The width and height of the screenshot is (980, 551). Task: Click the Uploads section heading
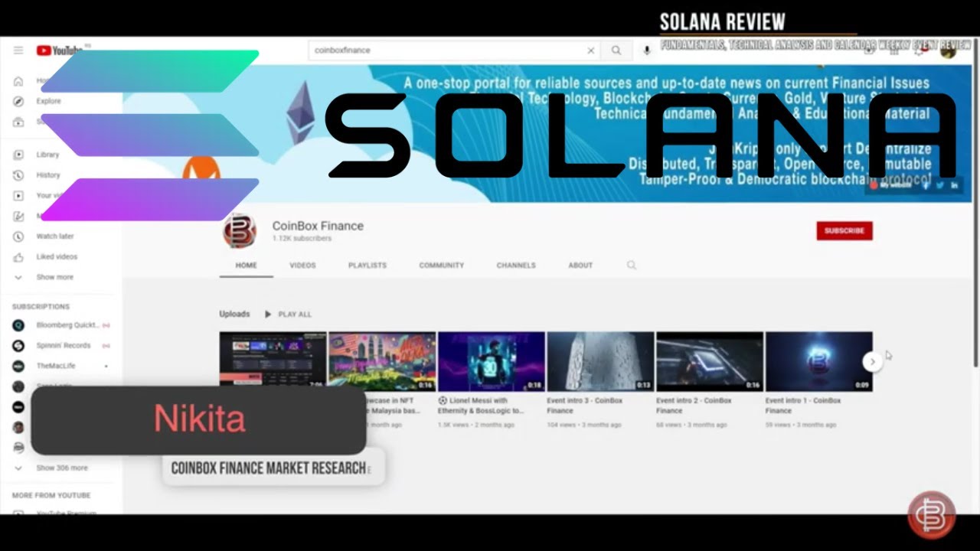[x=234, y=314]
